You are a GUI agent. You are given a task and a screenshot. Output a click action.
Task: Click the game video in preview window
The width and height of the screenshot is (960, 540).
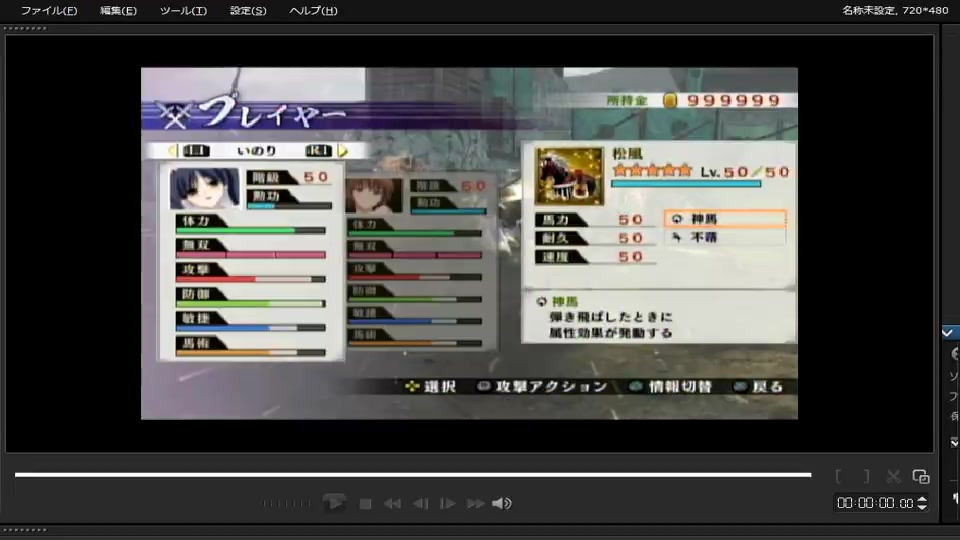(469, 243)
